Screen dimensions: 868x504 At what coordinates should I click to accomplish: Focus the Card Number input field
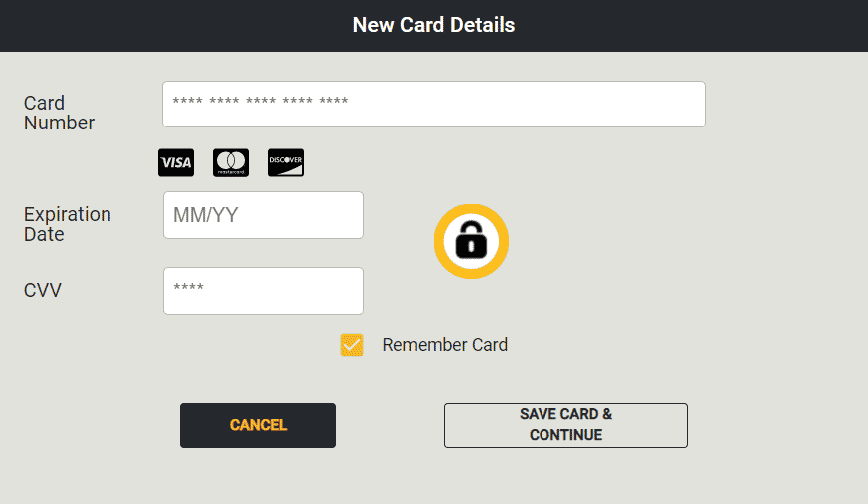click(434, 105)
